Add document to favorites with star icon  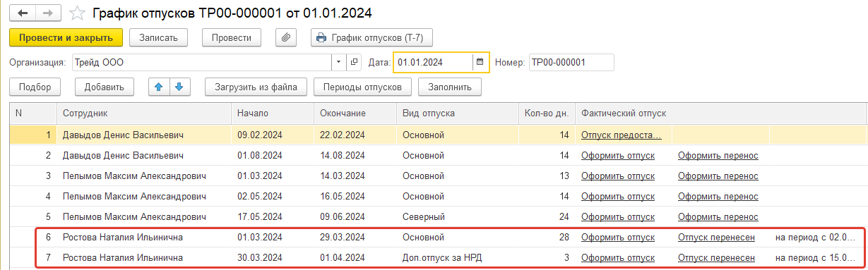click(78, 13)
